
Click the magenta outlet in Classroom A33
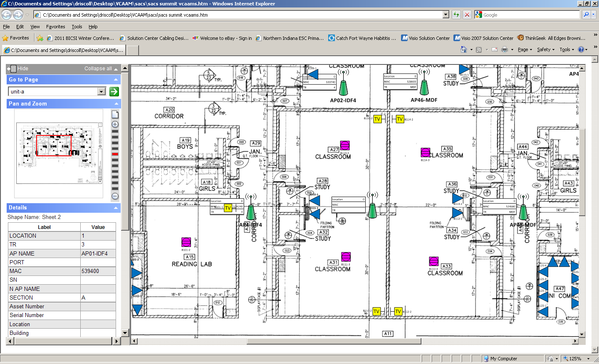pos(433,261)
